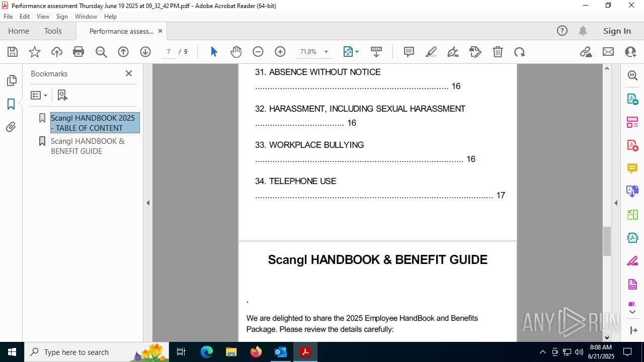Open the help question mark
Screen dimensions: 644x362
coord(562,31)
